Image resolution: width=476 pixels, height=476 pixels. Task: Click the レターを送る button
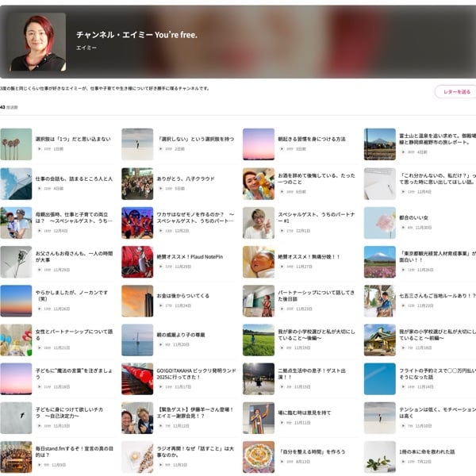coord(456,92)
